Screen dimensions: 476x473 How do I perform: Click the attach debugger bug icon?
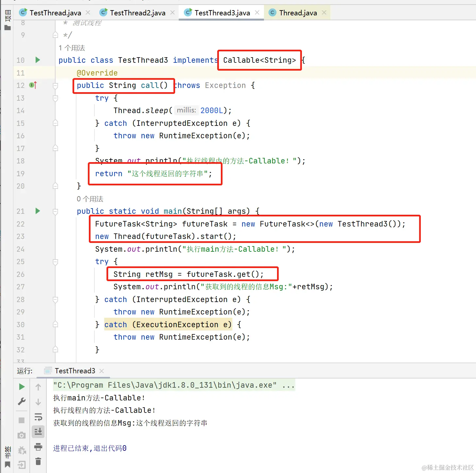point(22,450)
